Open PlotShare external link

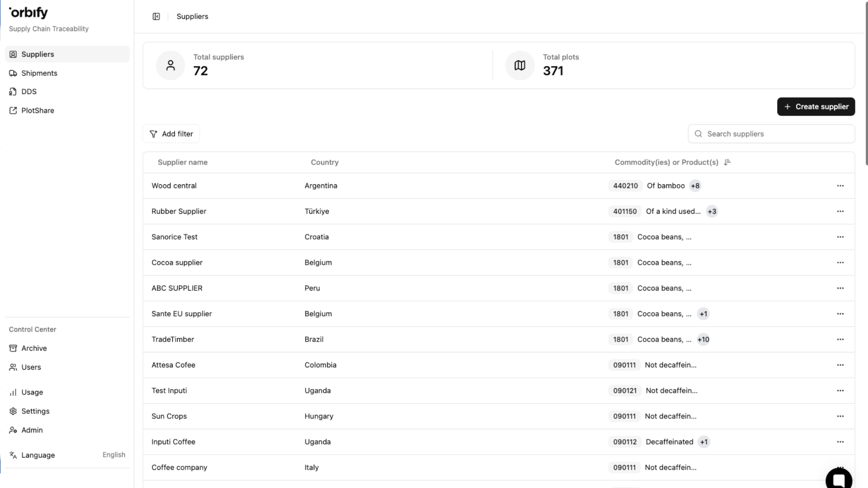(67, 111)
